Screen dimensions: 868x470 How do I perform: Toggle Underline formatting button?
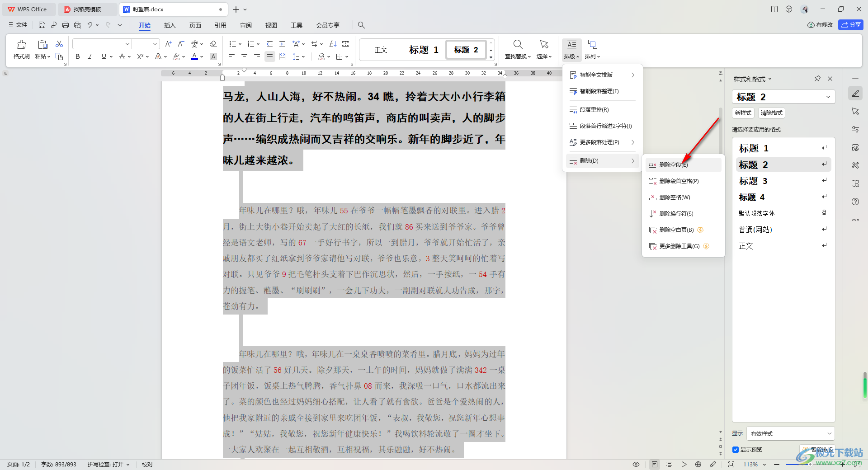(104, 56)
